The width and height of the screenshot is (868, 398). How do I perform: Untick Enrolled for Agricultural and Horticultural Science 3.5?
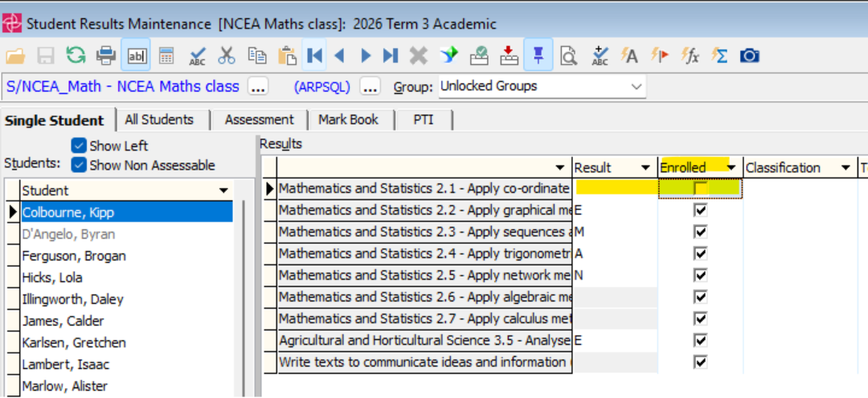[701, 340]
